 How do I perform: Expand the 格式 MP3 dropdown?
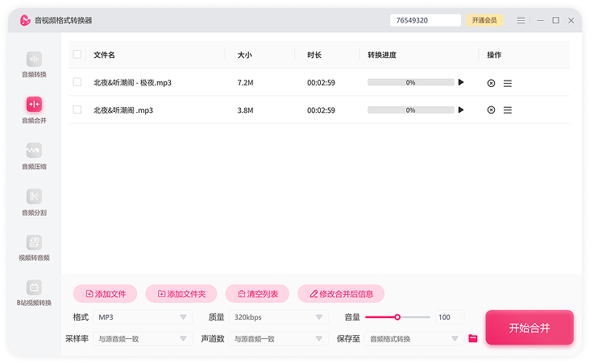click(141, 317)
